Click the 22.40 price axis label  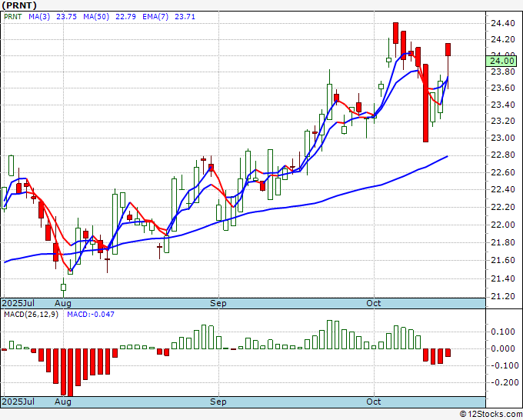tap(503, 189)
